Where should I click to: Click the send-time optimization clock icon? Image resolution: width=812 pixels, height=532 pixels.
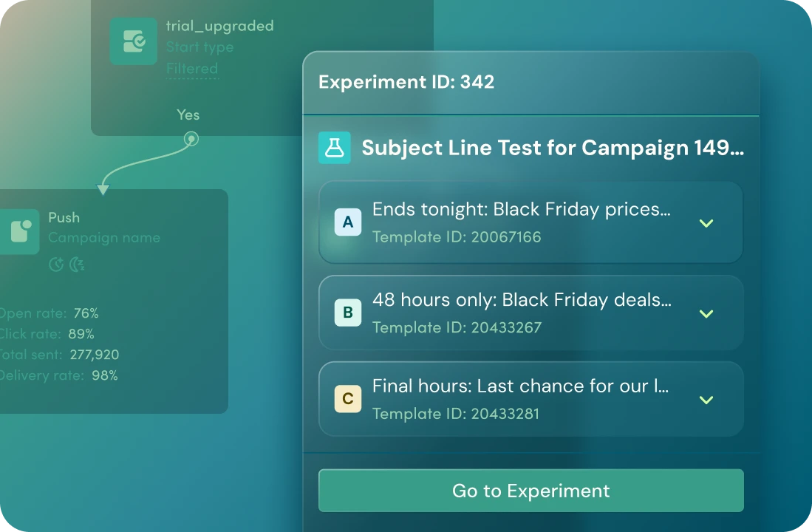pyautogui.click(x=56, y=265)
